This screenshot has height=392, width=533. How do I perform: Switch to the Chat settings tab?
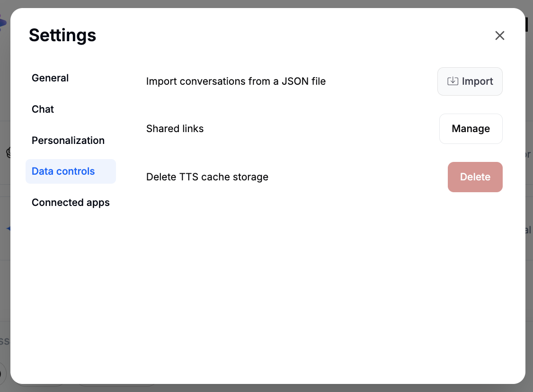[43, 109]
